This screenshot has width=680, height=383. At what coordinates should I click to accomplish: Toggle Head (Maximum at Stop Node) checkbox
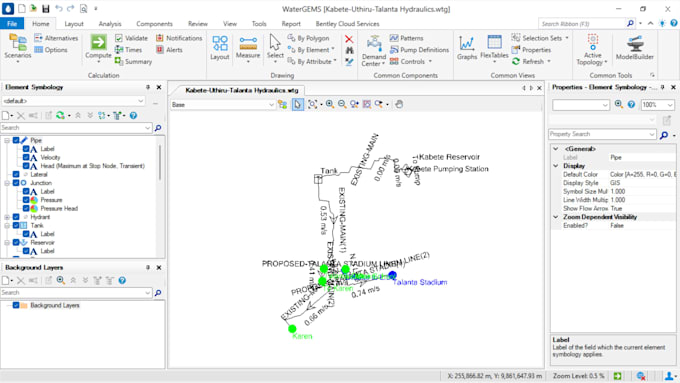26,166
